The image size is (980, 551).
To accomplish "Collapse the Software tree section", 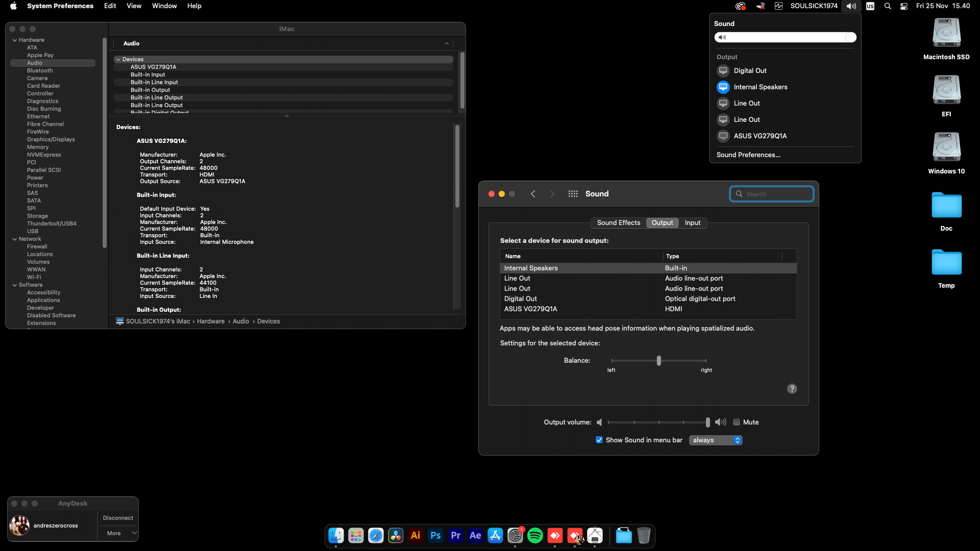I will [x=15, y=285].
